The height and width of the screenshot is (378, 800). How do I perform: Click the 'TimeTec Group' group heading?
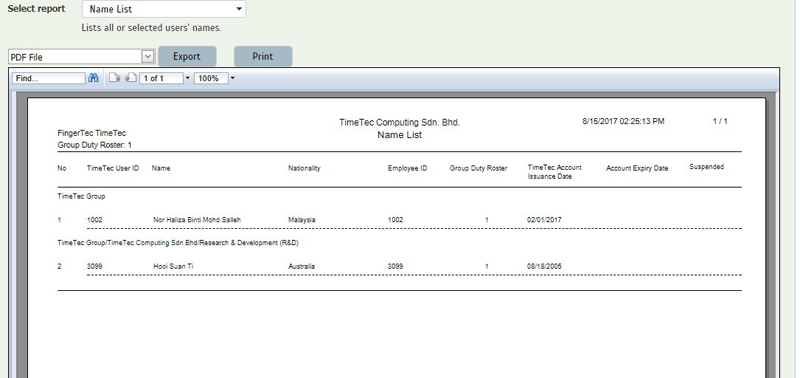81,196
